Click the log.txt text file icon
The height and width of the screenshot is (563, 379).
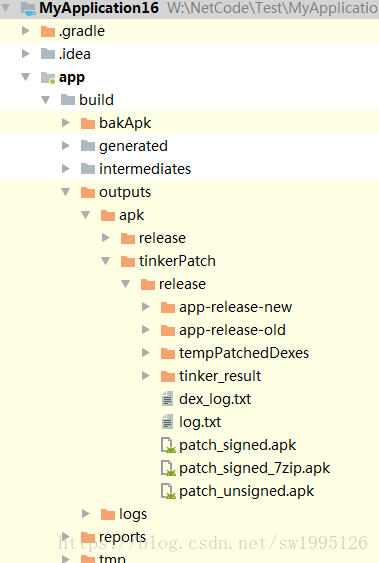[167, 422]
